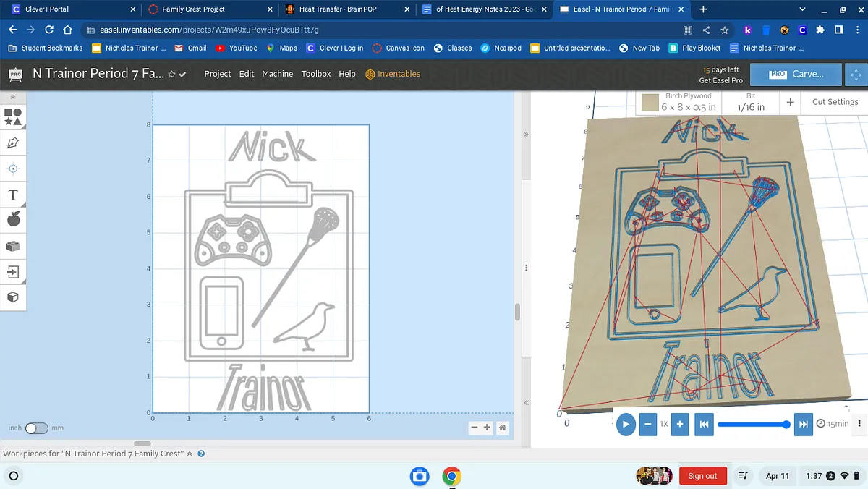Image resolution: width=868 pixels, height=489 pixels.
Task: Open Cut Settings
Action: click(835, 102)
